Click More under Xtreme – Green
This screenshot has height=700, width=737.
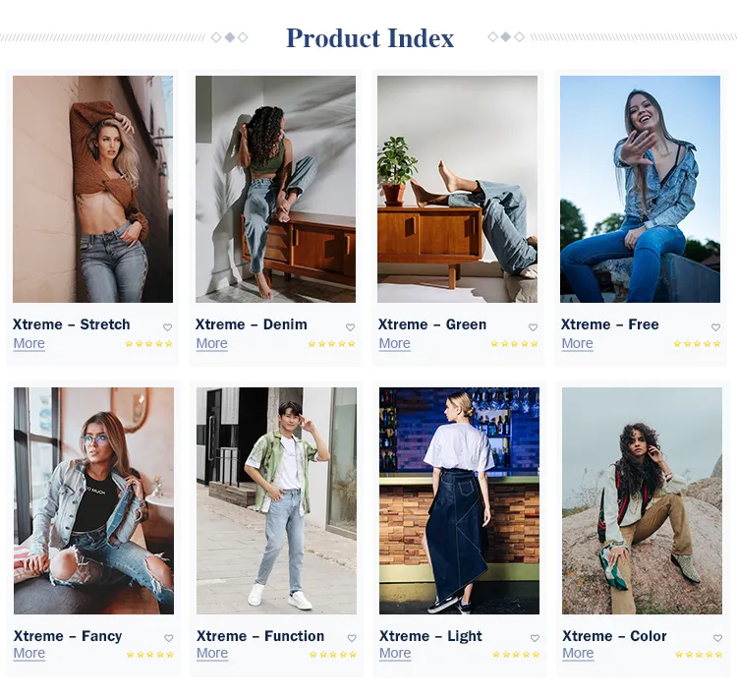(x=394, y=344)
